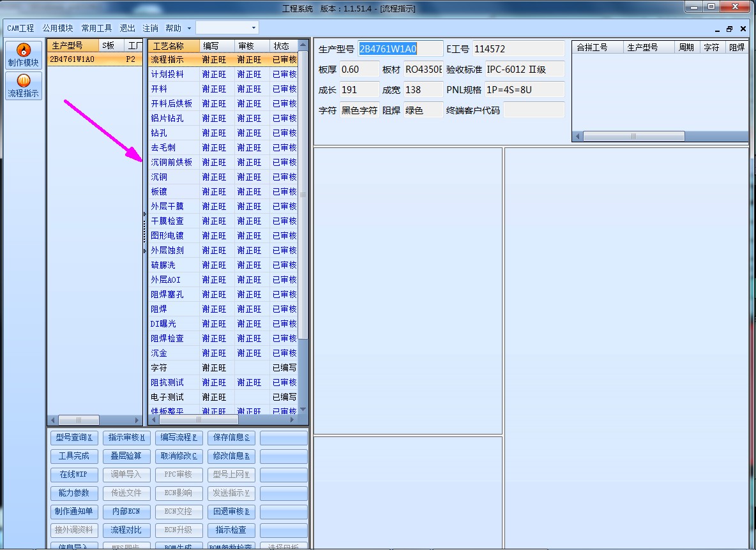The image size is (756, 550).
Task: Expand the small arrow next to 帮助
Action: 189,28
